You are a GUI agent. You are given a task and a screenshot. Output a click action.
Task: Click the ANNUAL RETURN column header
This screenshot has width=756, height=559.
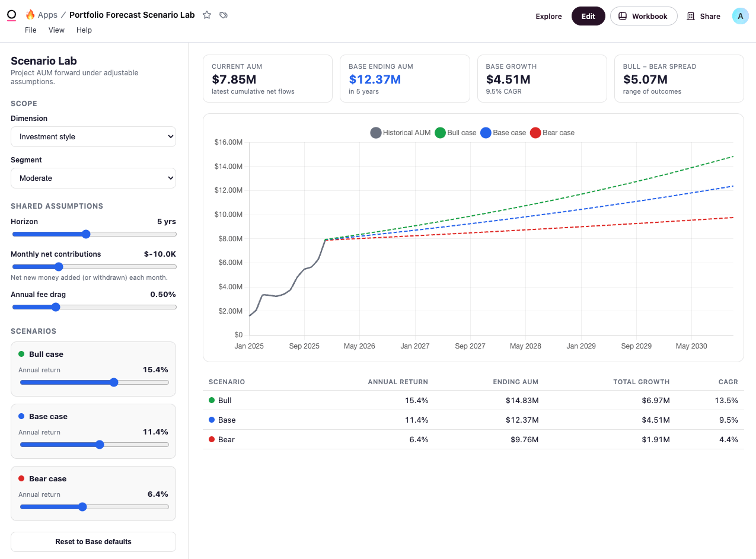point(398,382)
